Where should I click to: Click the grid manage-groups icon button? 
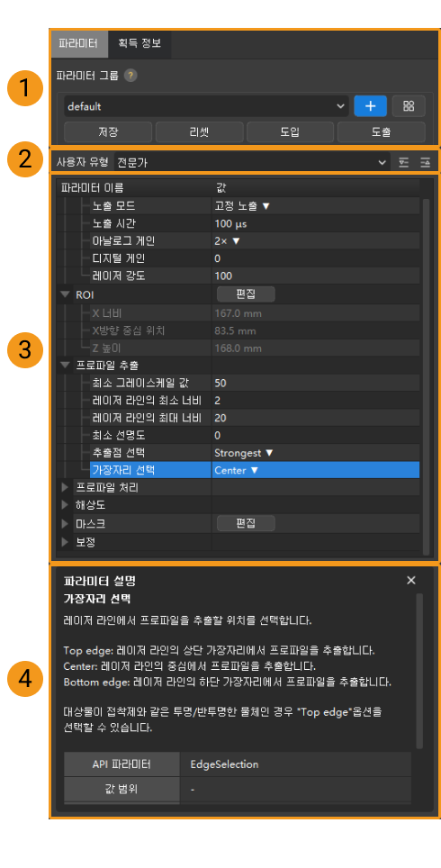pos(409,106)
